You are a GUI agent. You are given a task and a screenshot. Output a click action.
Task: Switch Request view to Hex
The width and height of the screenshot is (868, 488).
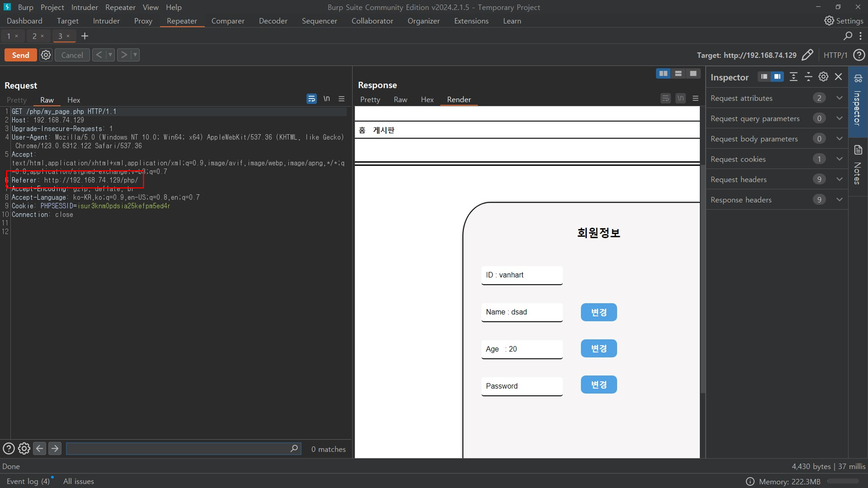click(73, 100)
